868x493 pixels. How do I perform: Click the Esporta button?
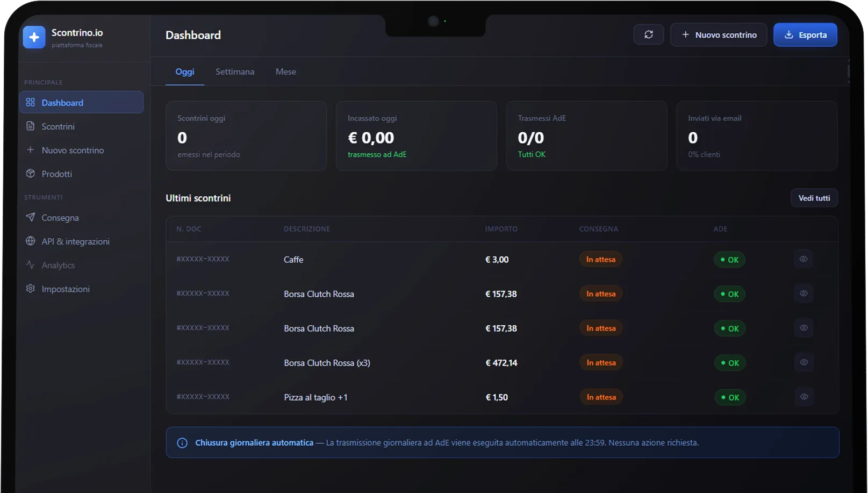(805, 35)
